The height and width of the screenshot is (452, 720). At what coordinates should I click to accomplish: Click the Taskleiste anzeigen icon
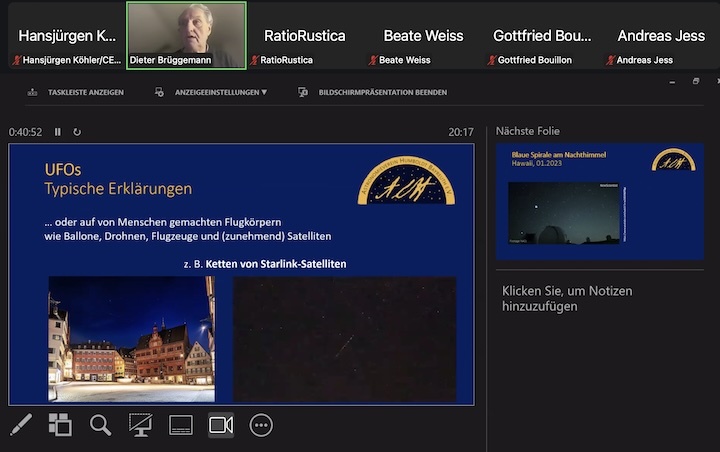click(x=32, y=92)
